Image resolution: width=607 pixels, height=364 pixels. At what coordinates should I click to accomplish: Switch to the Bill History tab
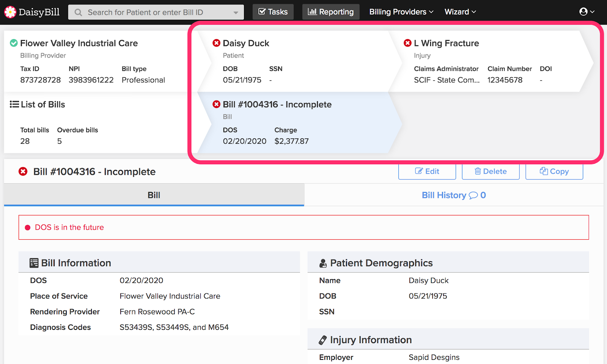click(453, 195)
